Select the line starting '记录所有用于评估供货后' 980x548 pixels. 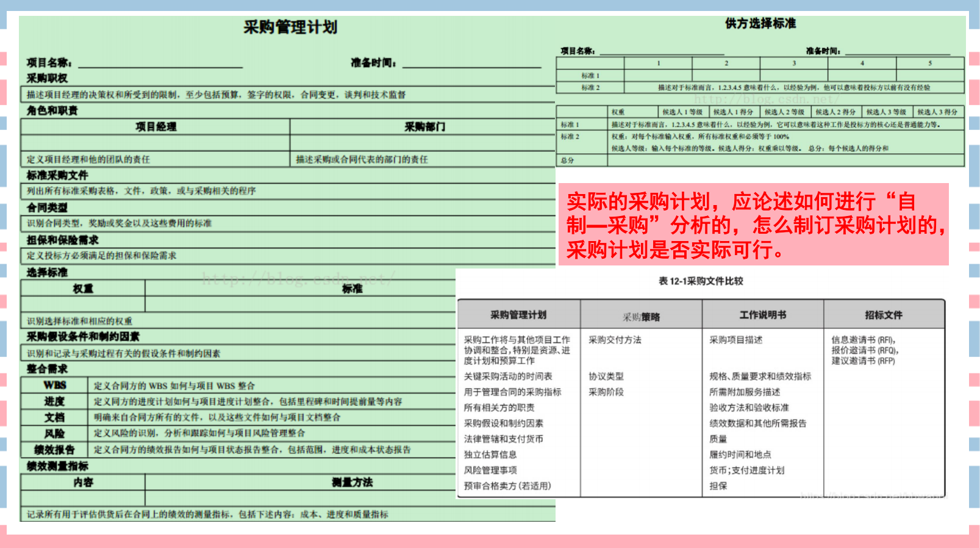coord(207,514)
